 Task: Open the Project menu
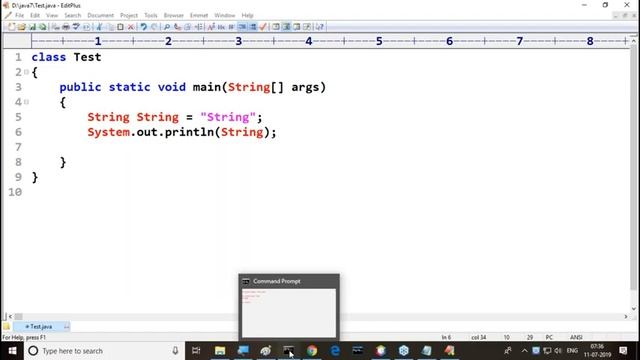[x=129, y=16]
